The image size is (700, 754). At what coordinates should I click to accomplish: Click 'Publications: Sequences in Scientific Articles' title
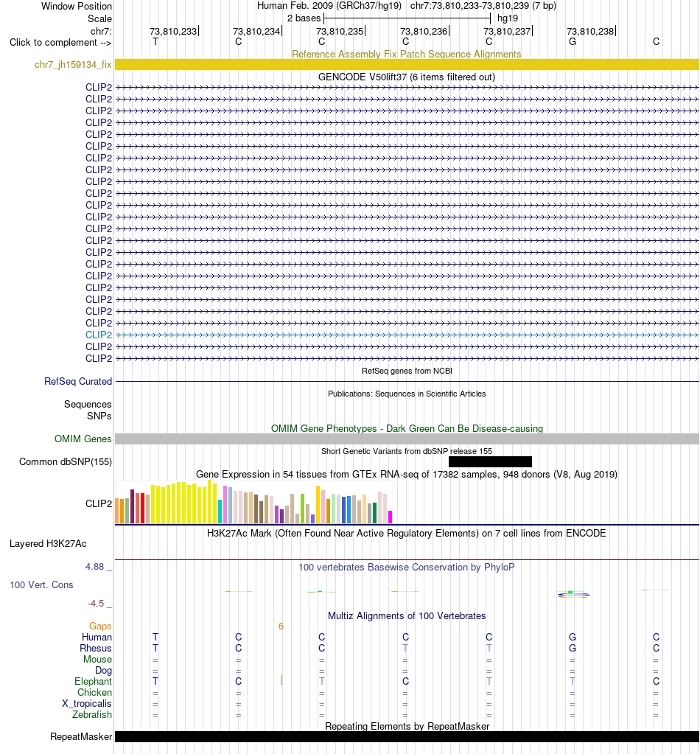coord(407,394)
